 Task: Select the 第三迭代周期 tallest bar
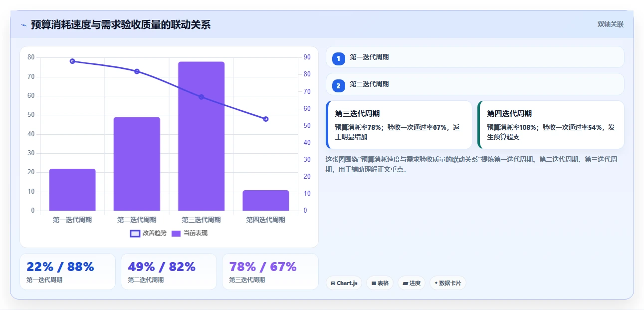click(201, 136)
